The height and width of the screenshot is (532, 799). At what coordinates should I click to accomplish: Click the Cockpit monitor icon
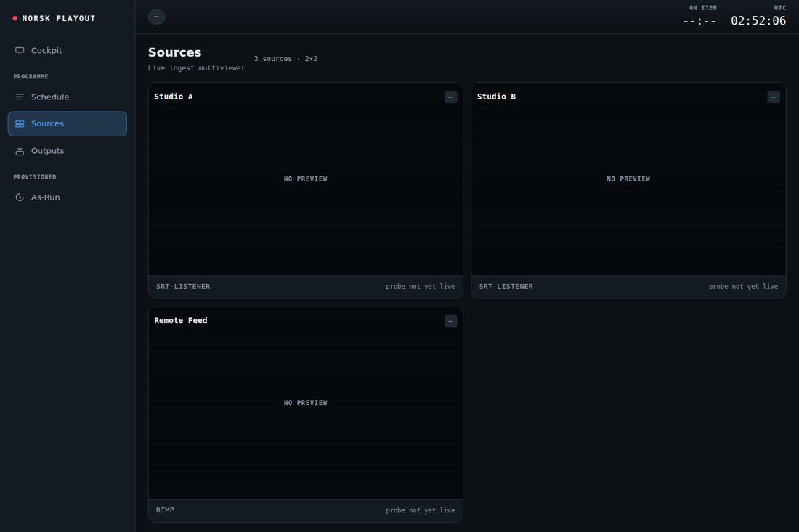click(20, 50)
